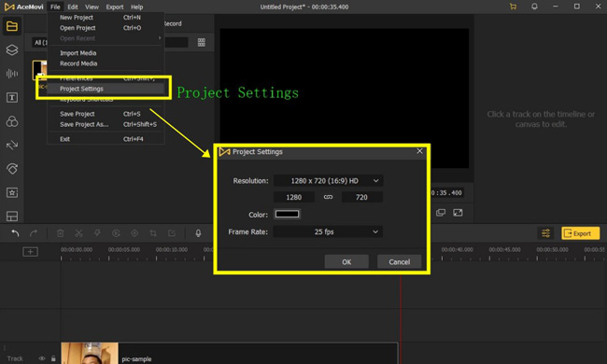Viewport: 607px width, 364px height.
Task: Click the media thumbnail in library
Action: coord(39,70)
